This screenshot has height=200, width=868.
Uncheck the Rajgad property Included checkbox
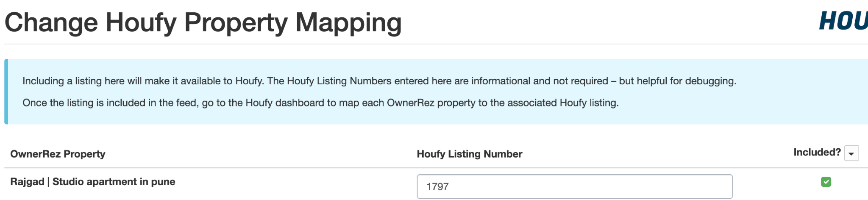coord(826,182)
